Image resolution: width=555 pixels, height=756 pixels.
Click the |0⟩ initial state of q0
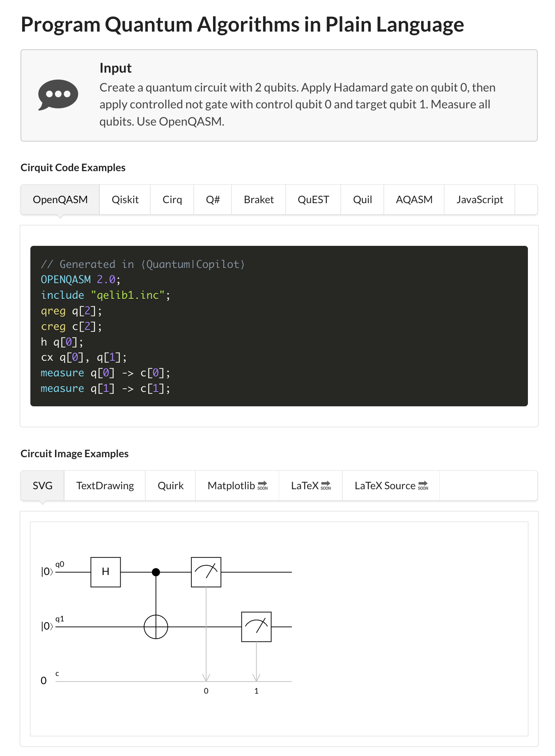(x=47, y=572)
